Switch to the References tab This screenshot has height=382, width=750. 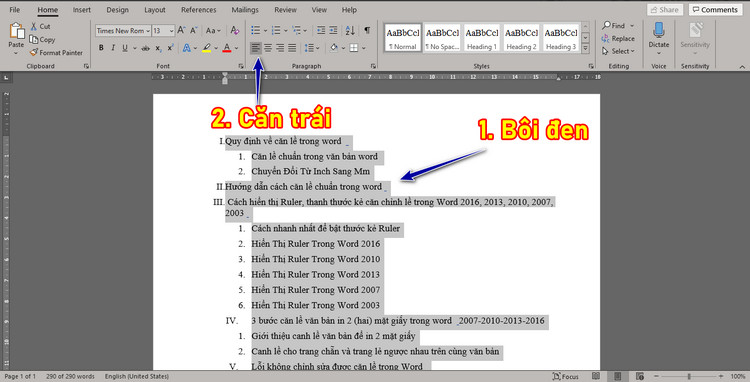click(199, 10)
